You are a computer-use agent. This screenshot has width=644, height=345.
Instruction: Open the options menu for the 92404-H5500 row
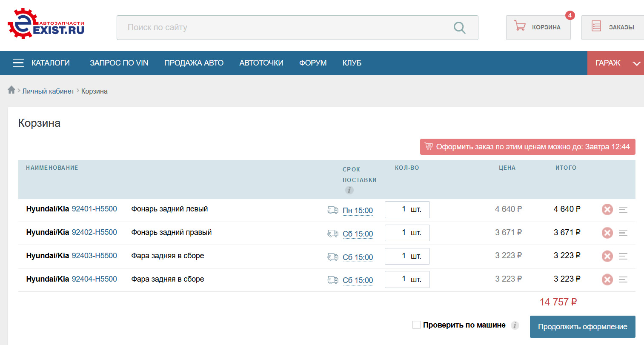point(623,279)
